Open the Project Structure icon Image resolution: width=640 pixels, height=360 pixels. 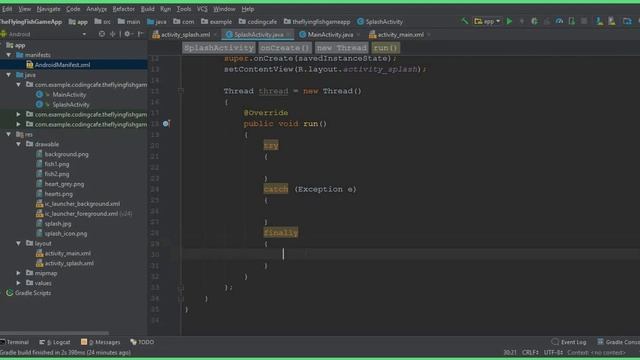pos(627,21)
